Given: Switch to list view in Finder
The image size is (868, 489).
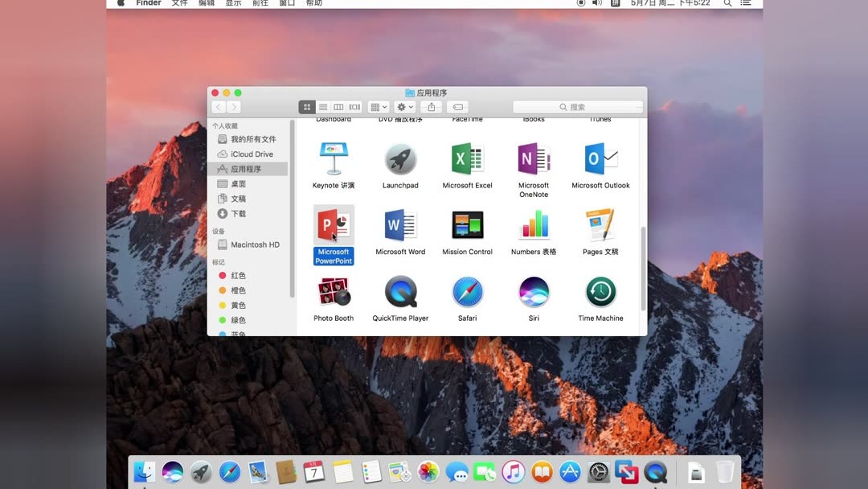Looking at the screenshot, I should click(x=322, y=106).
